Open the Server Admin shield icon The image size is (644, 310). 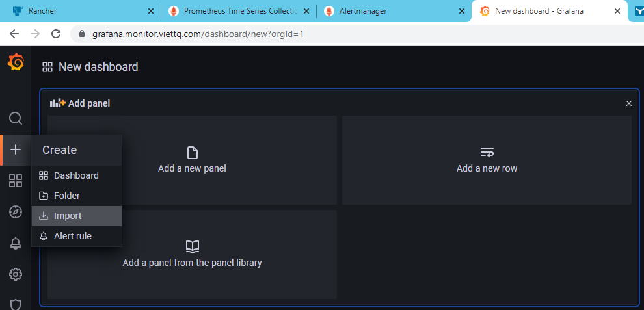(16, 304)
